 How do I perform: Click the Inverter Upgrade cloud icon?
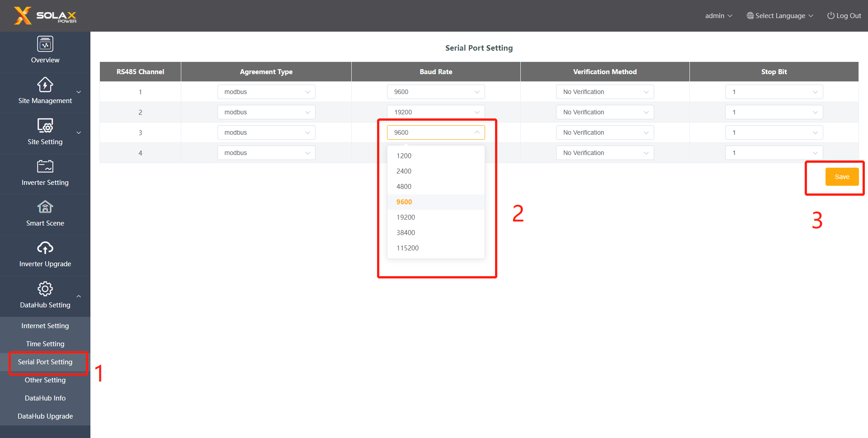45,248
